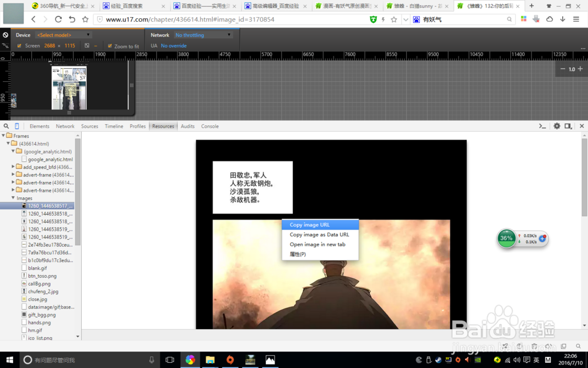
Task: Click the Windows Start button
Action: (10, 360)
